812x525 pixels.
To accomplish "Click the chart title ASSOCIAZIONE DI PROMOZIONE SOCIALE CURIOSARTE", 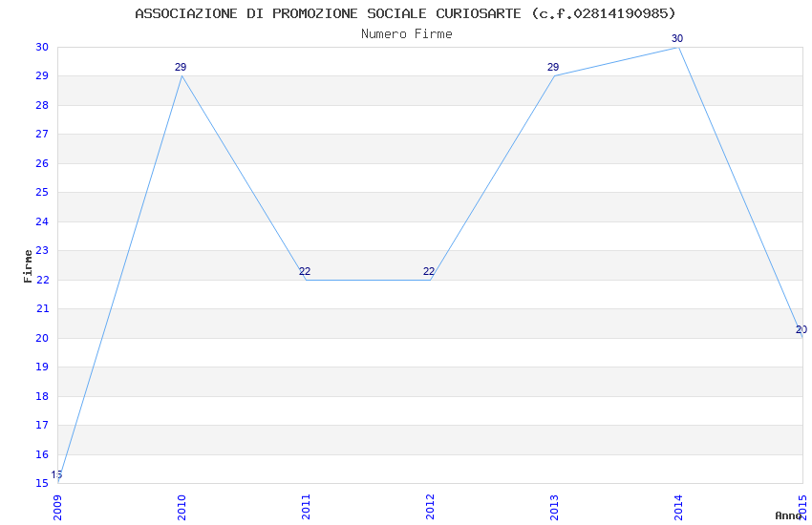I will pyautogui.click(x=405, y=13).
